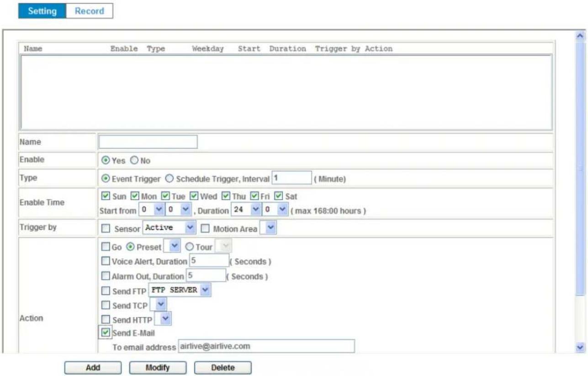
Task: Open the Start from hour dropdown
Action: point(151,211)
